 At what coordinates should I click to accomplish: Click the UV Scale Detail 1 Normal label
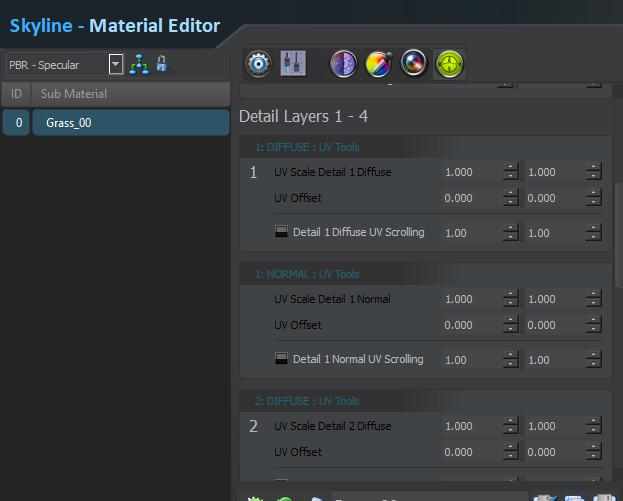(x=332, y=299)
